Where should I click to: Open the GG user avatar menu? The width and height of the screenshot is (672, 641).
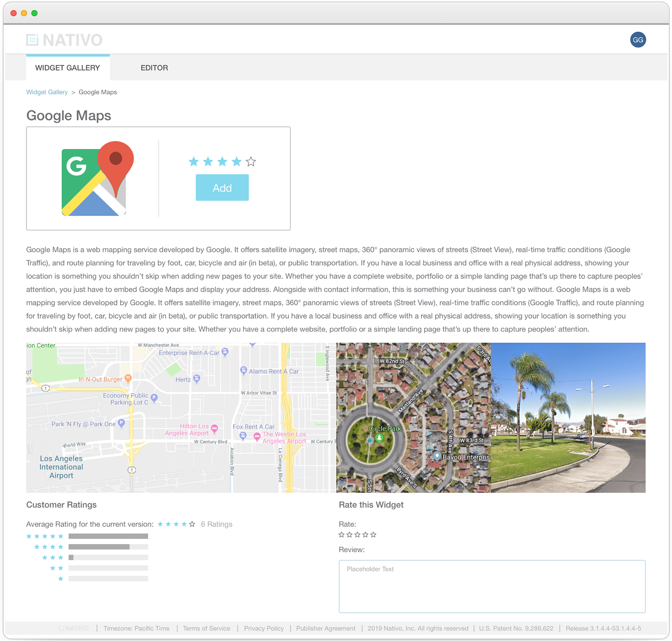click(638, 40)
